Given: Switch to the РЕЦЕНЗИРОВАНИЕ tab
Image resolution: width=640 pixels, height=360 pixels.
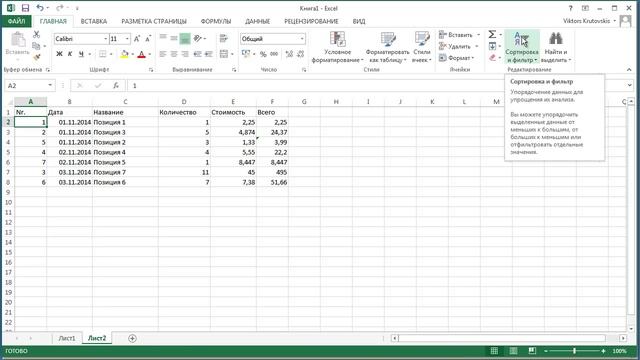Looking at the screenshot, I should pyautogui.click(x=311, y=21).
